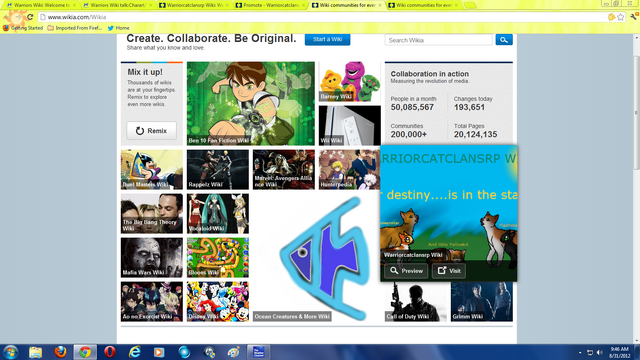Image resolution: width=640 pixels, height=360 pixels.
Task: Open the Ben 10 Fan Fiction Wiki thumbnail
Action: pos(251,103)
